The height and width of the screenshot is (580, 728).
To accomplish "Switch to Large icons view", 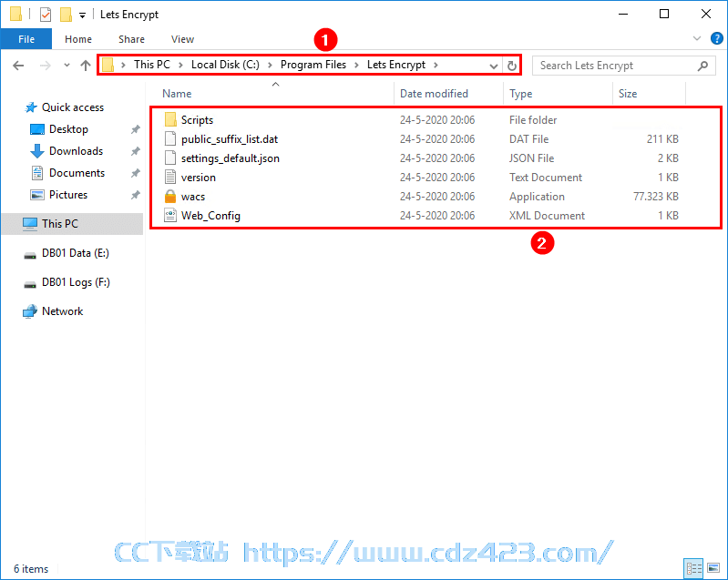I will tap(713, 568).
